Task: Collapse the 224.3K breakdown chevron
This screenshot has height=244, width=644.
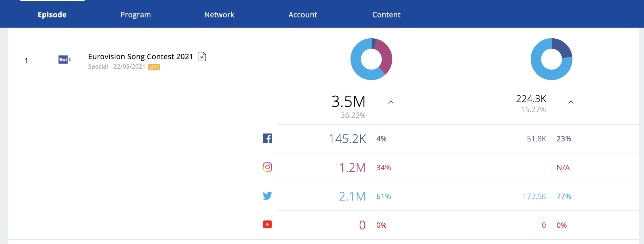Action: (x=571, y=102)
